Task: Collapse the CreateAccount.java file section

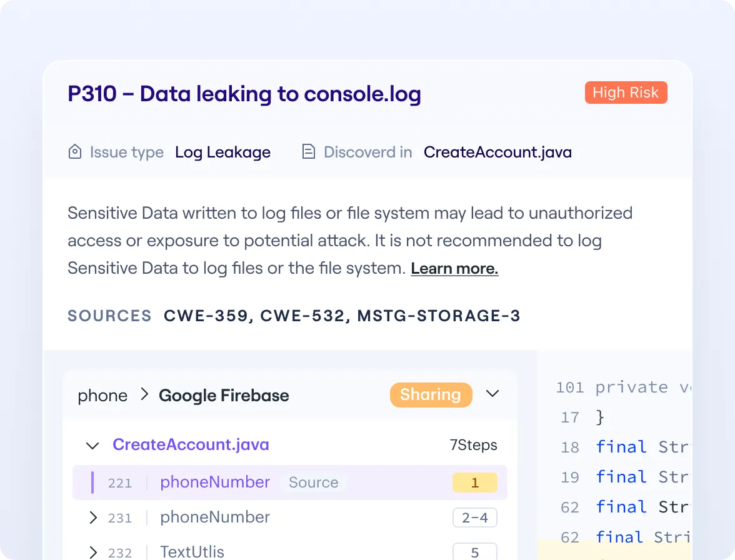Action: pyautogui.click(x=92, y=445)
